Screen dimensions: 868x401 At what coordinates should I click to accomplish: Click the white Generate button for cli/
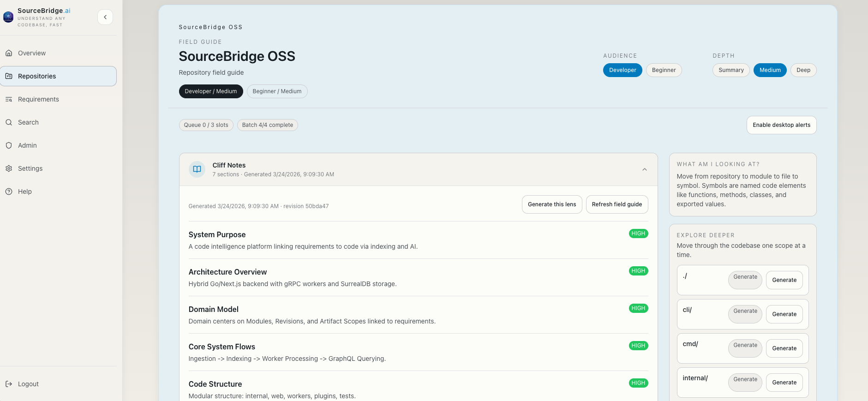pyautogui.click(x=784, y=314)
